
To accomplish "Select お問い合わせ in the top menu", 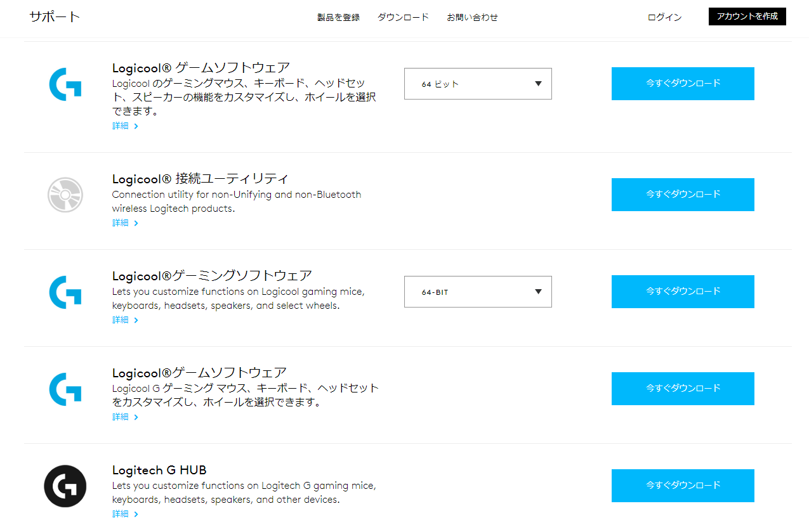I will click(472, 18).
